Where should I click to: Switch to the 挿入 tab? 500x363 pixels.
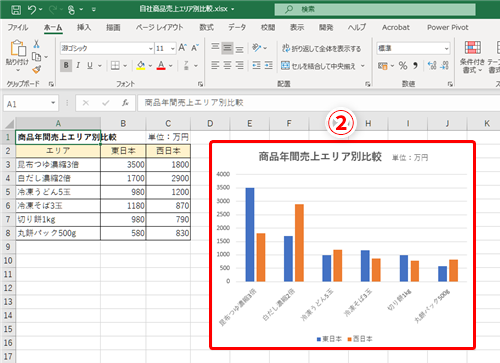coord(84,27)
